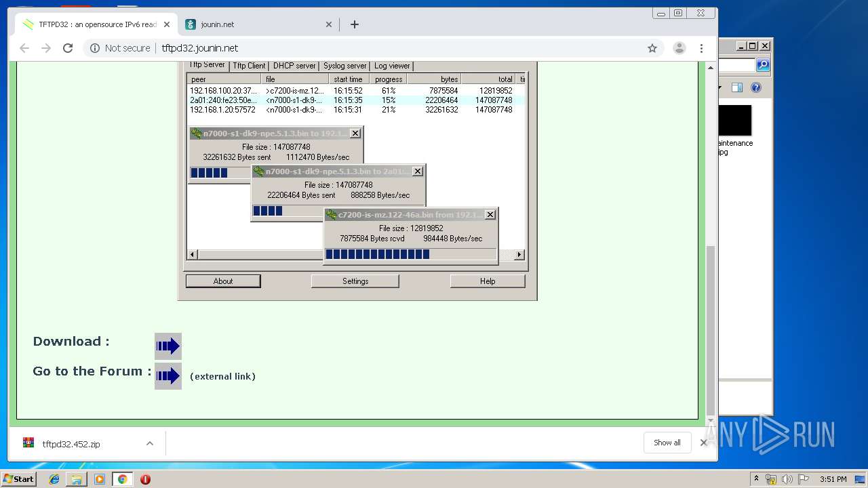Select the Log viewer tab

pos(392,66)
